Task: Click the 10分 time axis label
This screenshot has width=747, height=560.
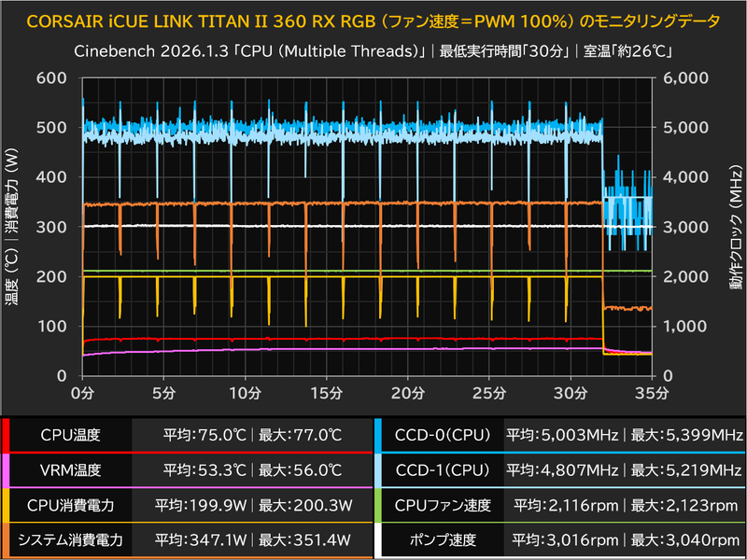Action: pyautogui.click(x=246, y=393)
